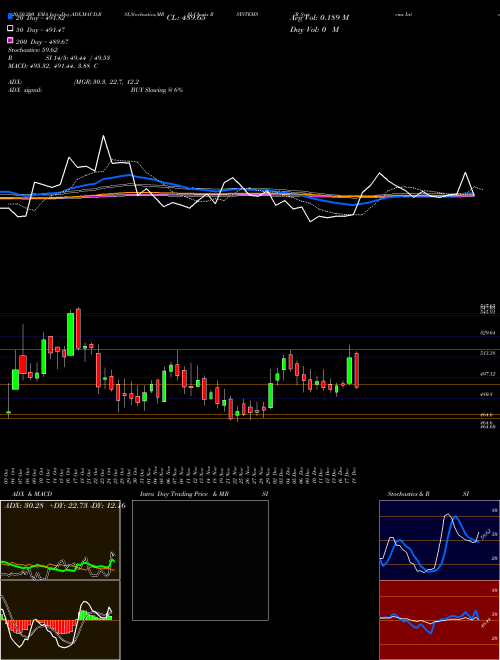
Task: Click the empty intraday trading price panel
Action: pos(200,560)
